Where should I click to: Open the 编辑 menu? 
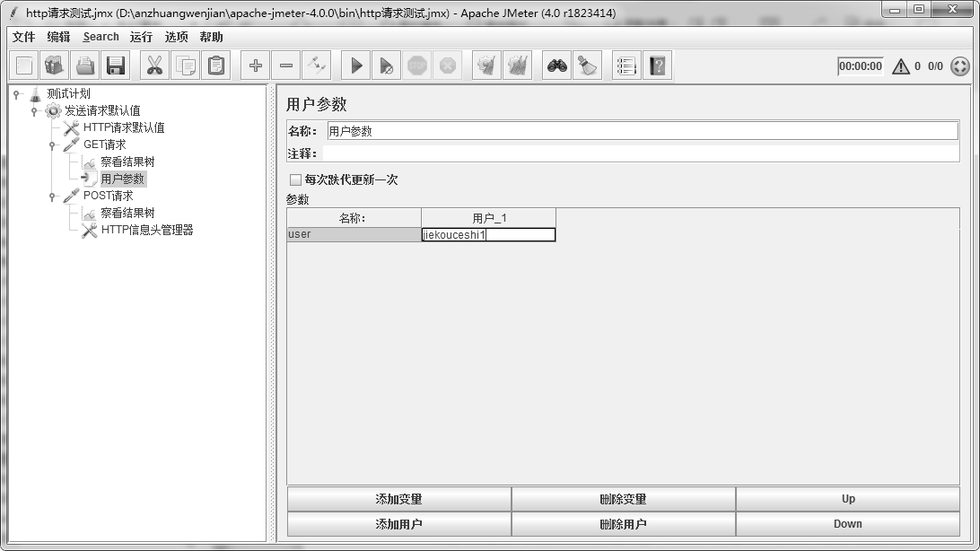[x=58, y=37]
